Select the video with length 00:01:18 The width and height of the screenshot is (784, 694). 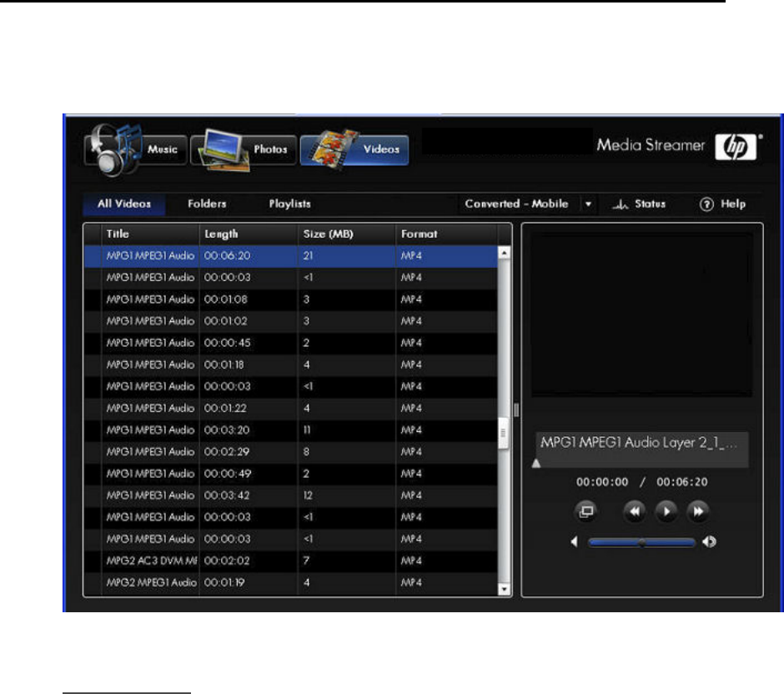[291, 365]
